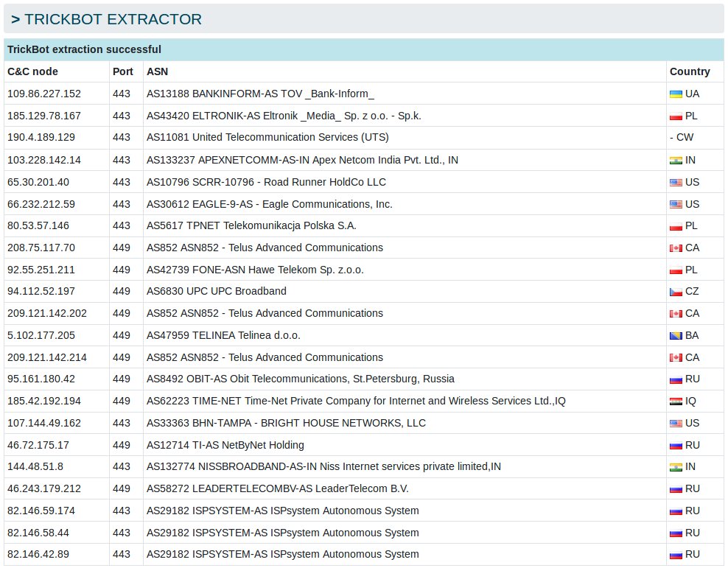
Task: Click AS33363 BHN-TAMPA BRIGHT HOUSE NETWORKS entry
Action: (x=286, y=423)
